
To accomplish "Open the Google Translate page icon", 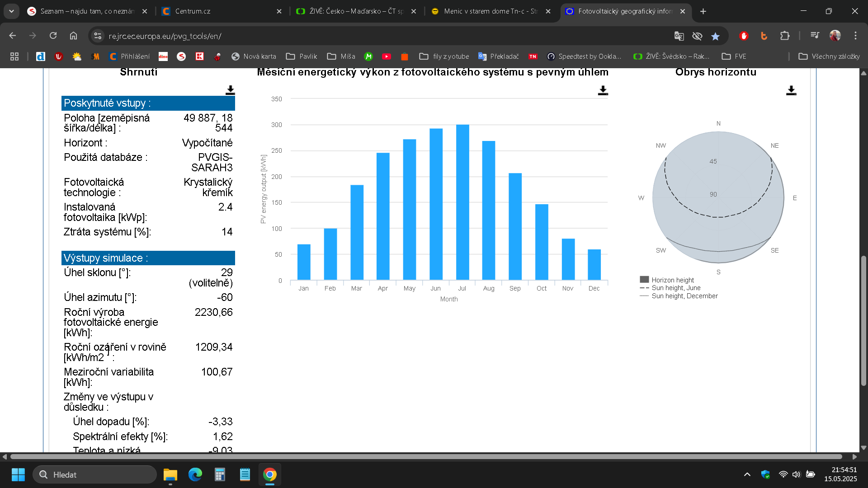I will 679,36.
